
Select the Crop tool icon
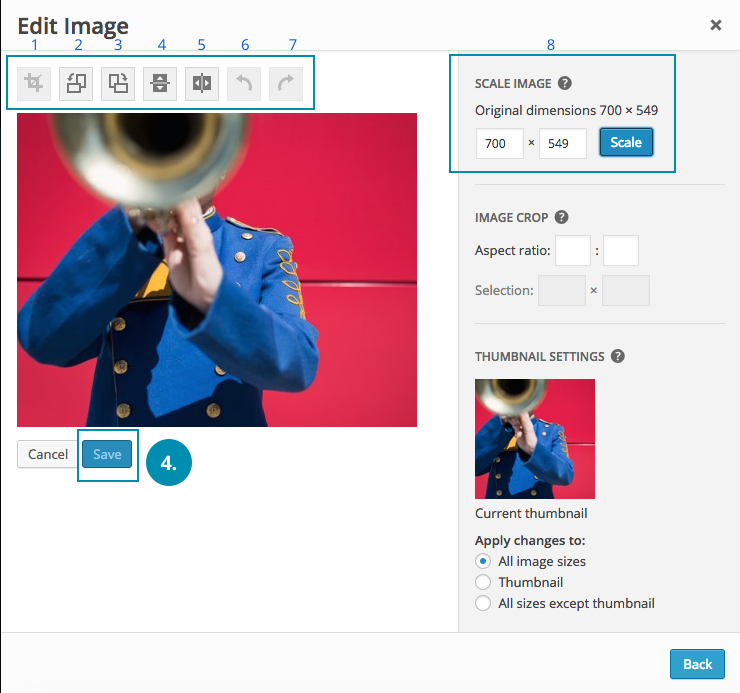pyautogui.click(x=34, y=84)
